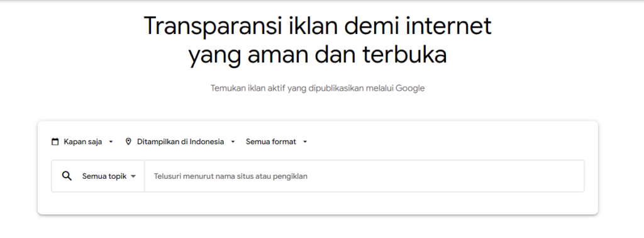Open the Kapan saja date dropdown
The image size is (644, 238).
82,142
